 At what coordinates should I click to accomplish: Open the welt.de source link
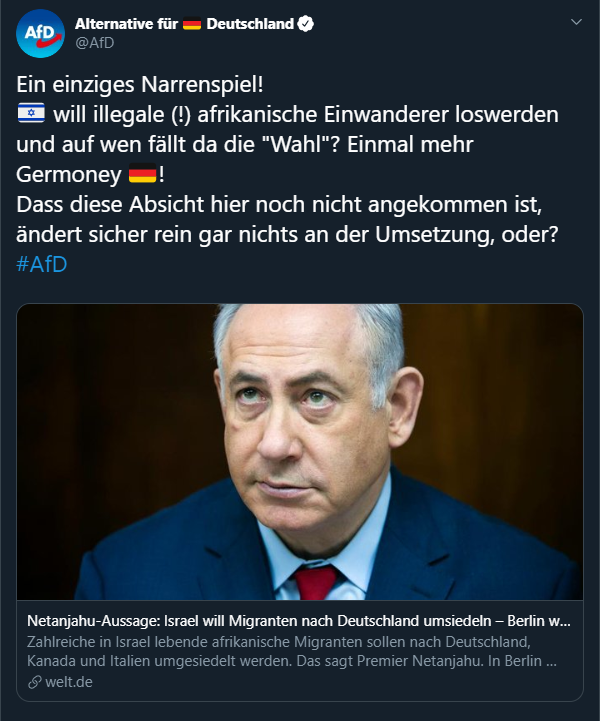coord(69,682)
